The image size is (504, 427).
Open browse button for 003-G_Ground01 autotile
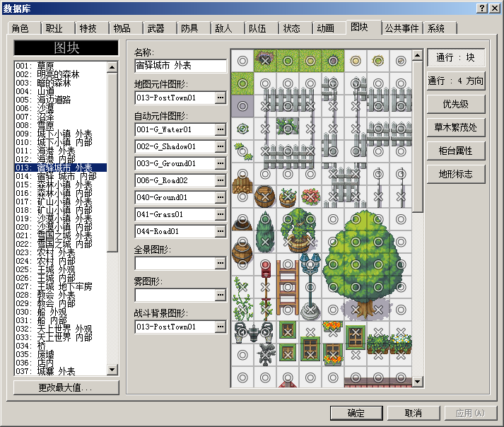(221, 163)
